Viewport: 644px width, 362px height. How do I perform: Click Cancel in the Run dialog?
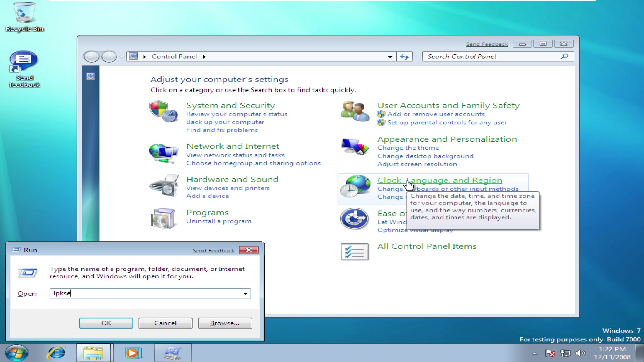point(166,323)
